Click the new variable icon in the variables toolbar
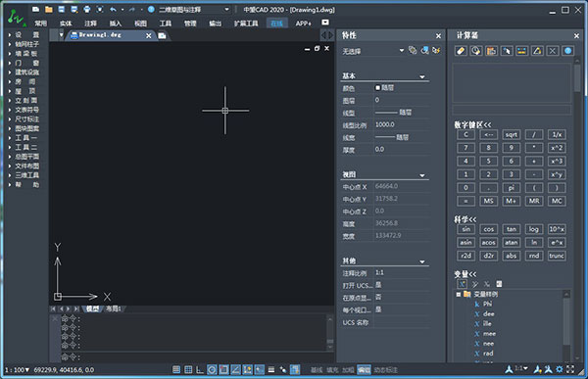The width and height of the screenshot is (588, 379). point(463,284)
